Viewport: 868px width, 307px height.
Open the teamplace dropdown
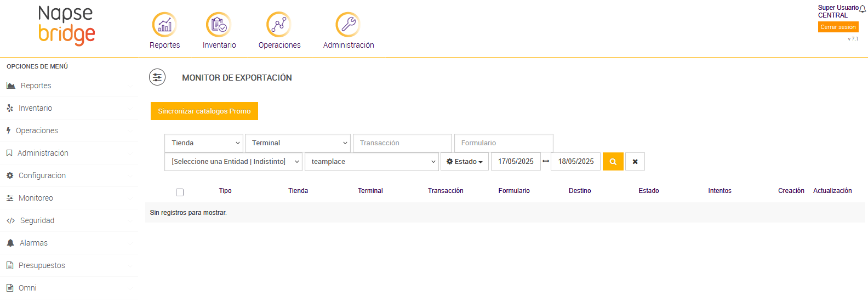372,162
